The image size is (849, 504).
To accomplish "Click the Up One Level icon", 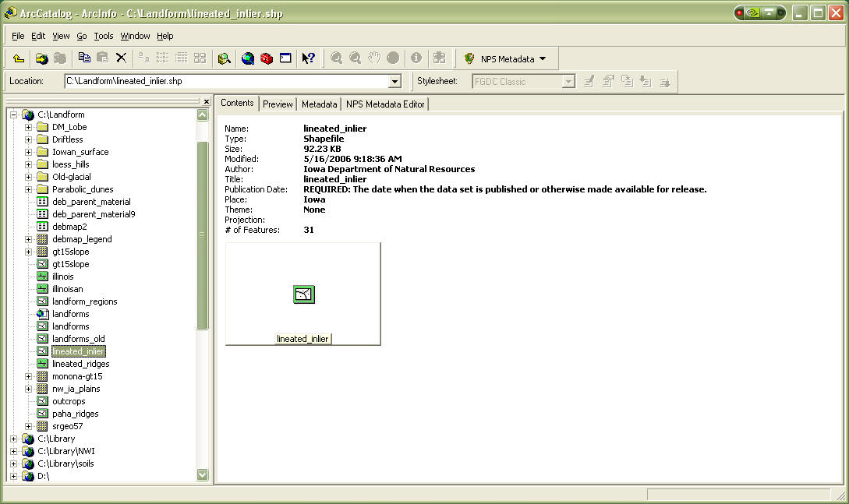I will (19, 58).
